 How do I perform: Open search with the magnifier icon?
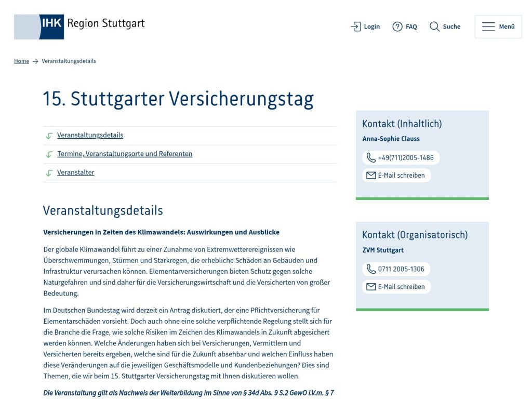[x=435, y=26]
